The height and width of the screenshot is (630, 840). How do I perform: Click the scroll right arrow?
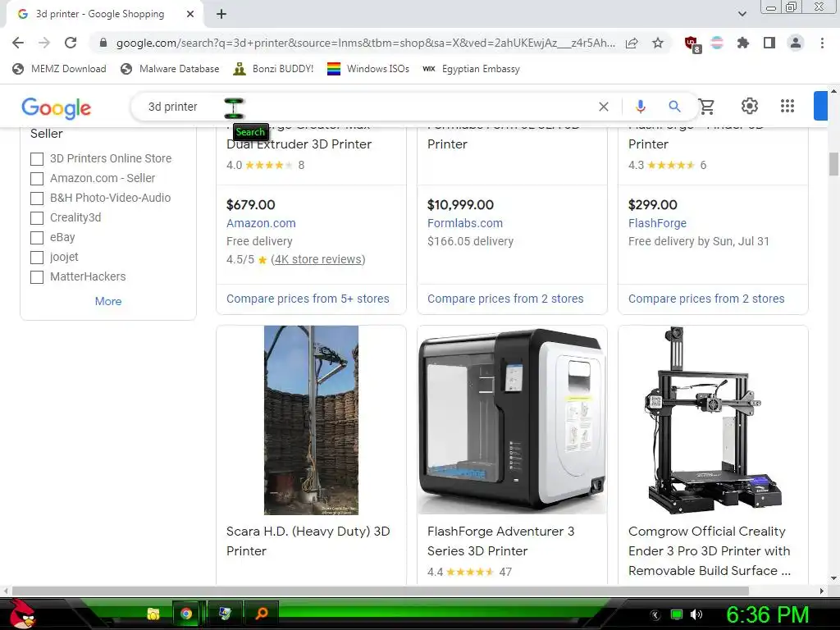pos(822,591)
